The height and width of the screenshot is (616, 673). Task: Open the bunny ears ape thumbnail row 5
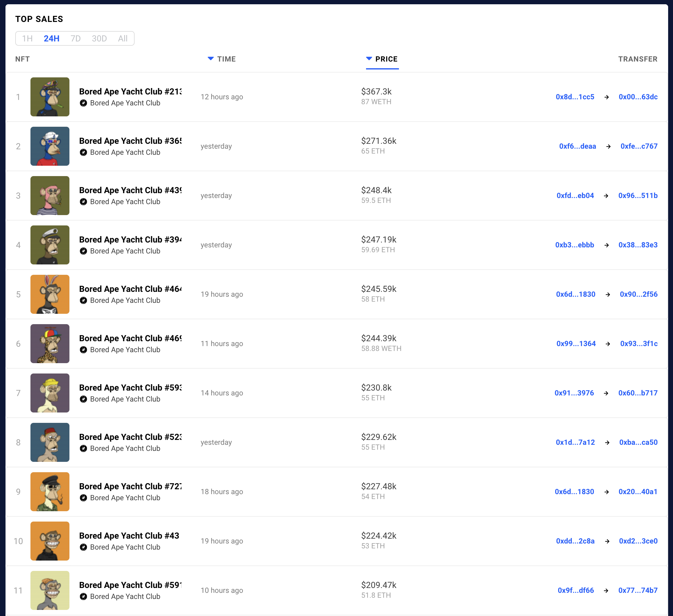coord(50,294)
